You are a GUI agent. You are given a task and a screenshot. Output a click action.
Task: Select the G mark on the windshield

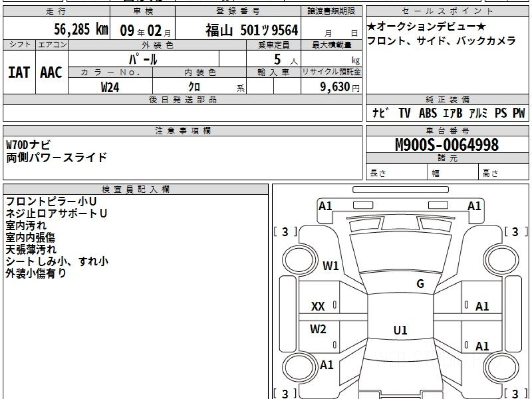click(x=420, y=284)
